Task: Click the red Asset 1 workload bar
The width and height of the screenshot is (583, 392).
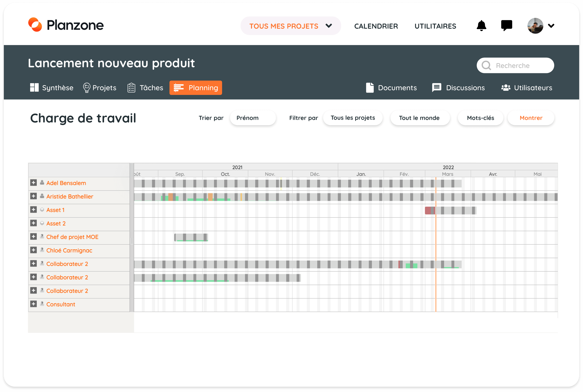Action: coord(428,210)
